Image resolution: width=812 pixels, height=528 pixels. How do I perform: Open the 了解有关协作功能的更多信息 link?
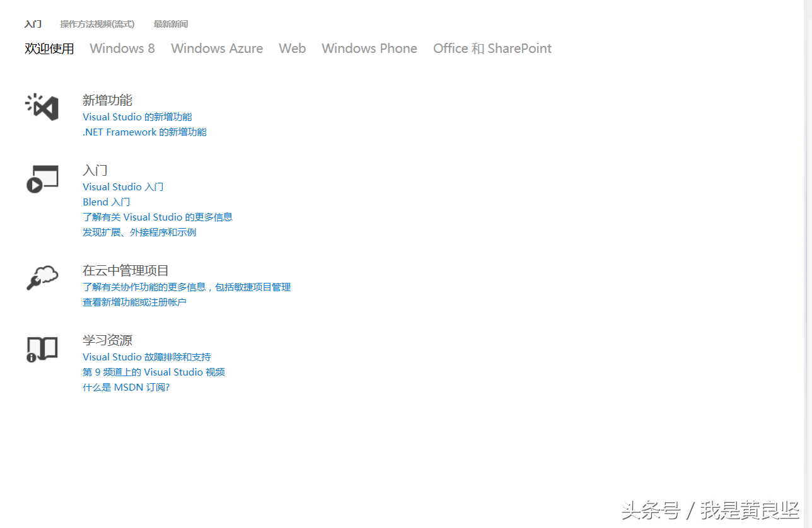point(187,287)
